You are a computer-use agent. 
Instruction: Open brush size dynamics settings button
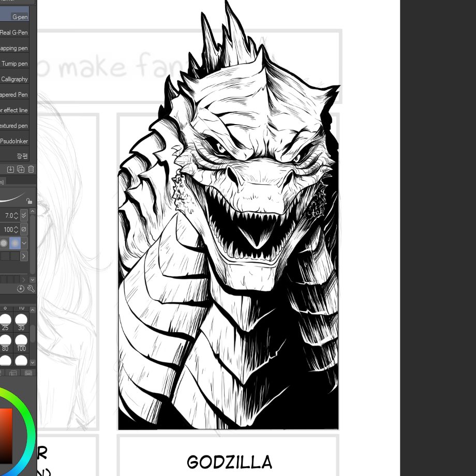(x=24, y=215)
